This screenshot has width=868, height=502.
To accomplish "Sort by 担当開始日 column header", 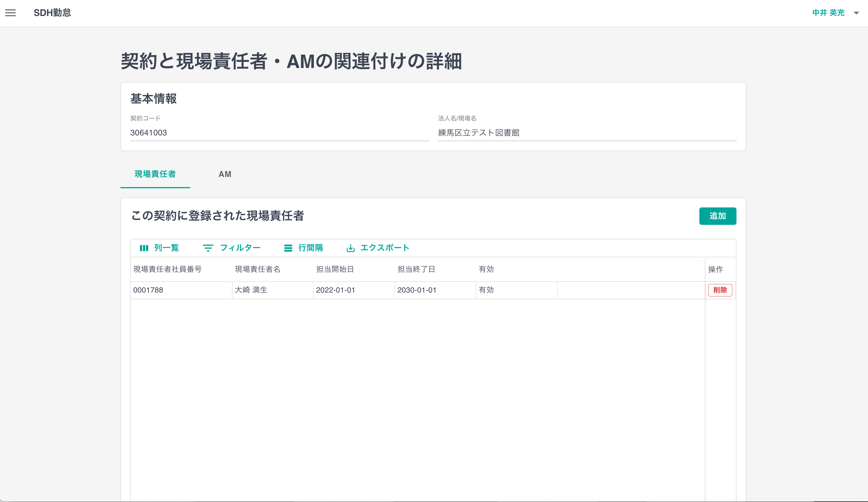I will [x=335, y=269].
